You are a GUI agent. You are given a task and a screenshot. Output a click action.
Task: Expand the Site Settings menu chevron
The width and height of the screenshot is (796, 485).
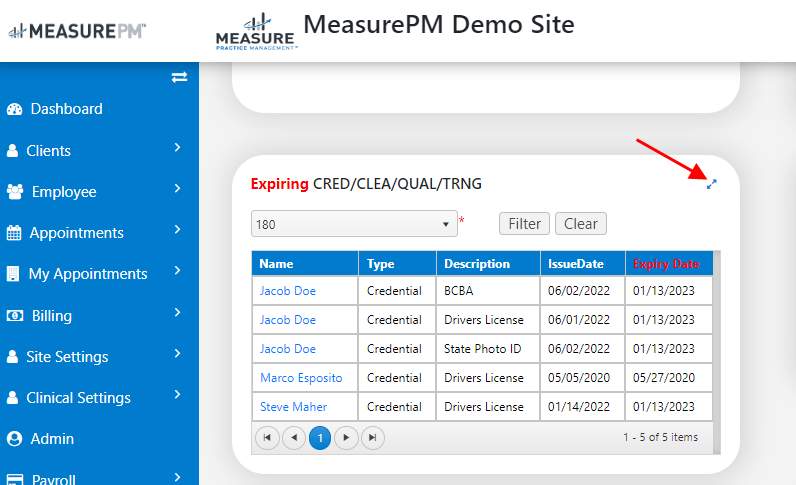click(177, 353)
